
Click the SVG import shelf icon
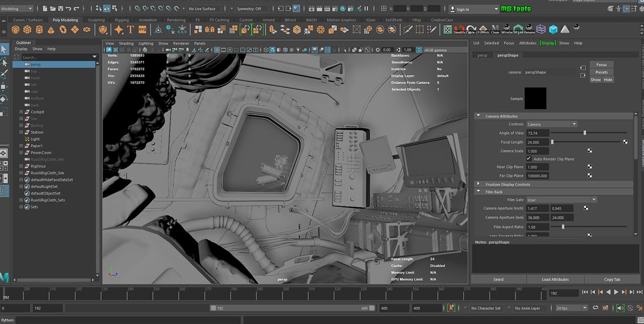coord(142,30)
